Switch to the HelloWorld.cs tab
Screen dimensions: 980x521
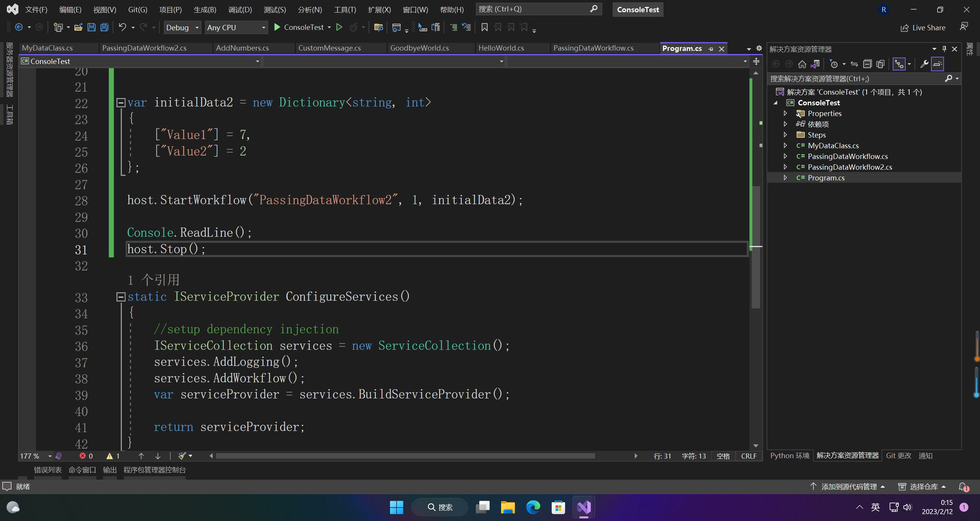(501, 48)
